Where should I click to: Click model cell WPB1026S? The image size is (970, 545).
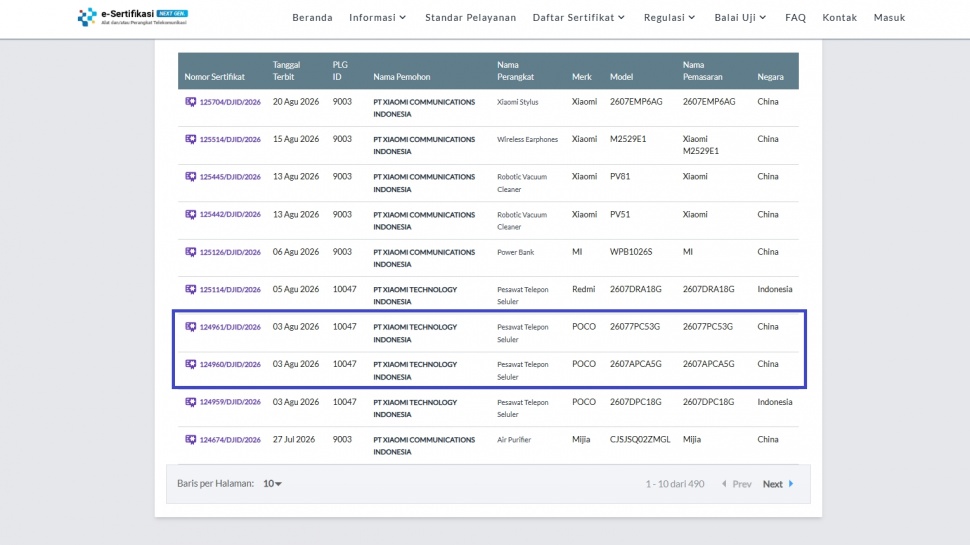coord(631,252)
